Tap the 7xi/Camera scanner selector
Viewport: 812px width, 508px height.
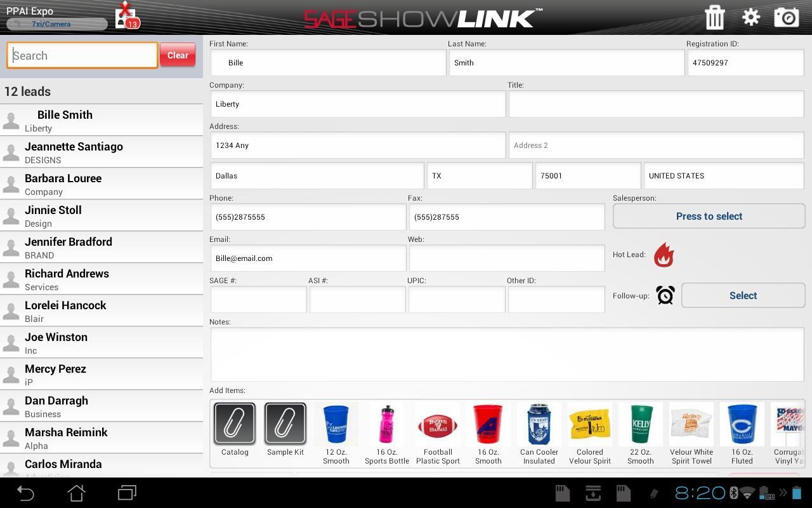57,24
